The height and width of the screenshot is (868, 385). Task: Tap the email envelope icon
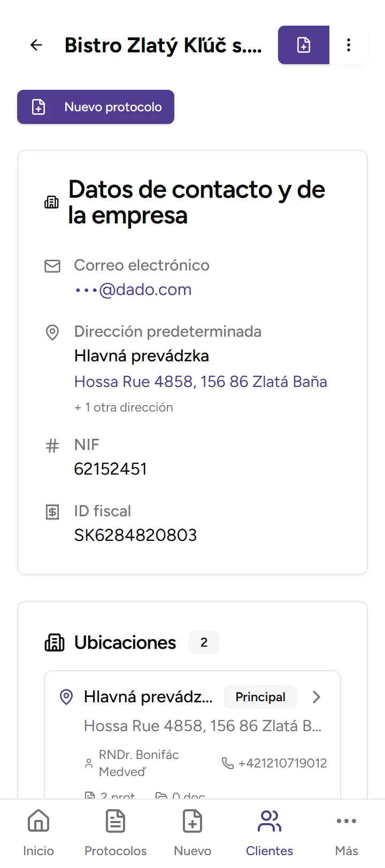pos(52,266)
